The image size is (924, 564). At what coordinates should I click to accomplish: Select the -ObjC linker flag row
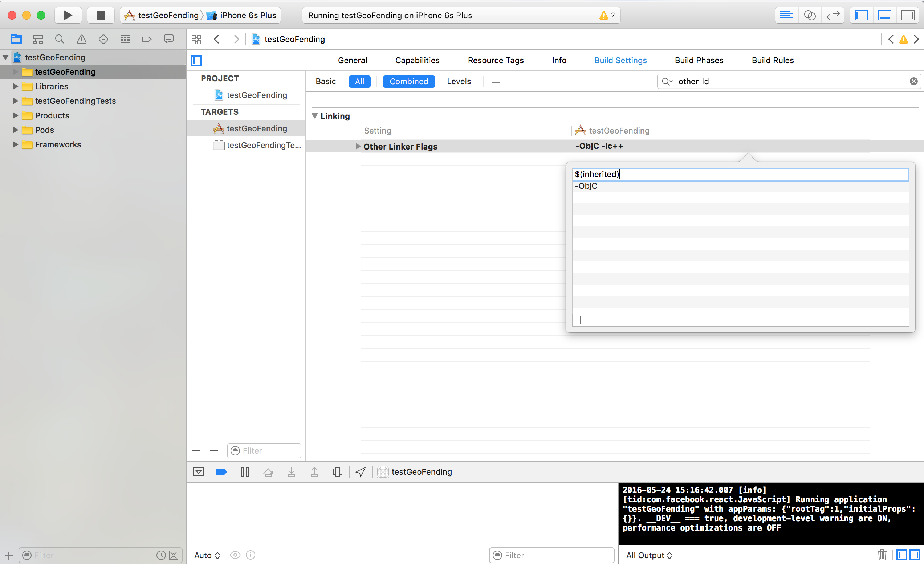pyautogui.click(x=586, y=186)
